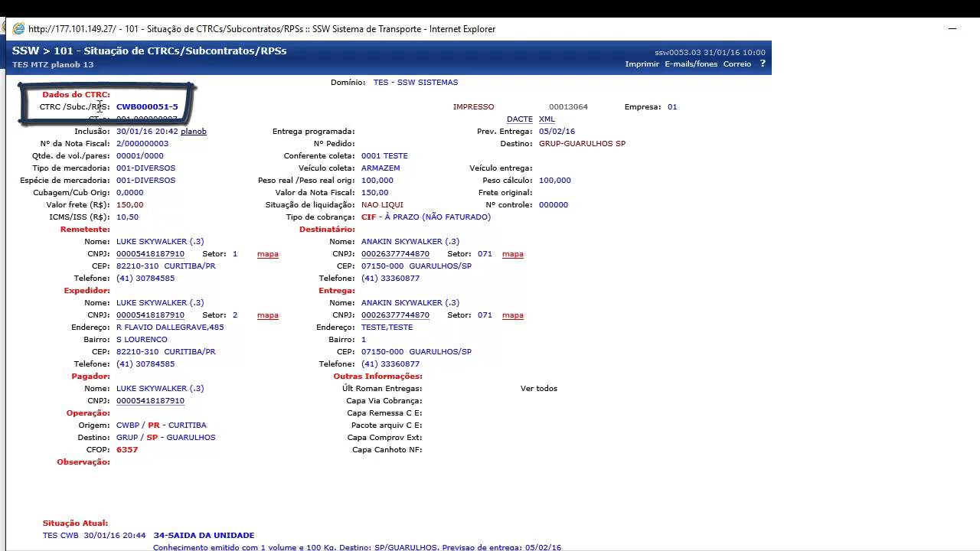The height and width of the screenshot is (551, 980).
Task: Click Remetente name LUKE SKYWALKER (.3)
Action: (x=160, y=242)
